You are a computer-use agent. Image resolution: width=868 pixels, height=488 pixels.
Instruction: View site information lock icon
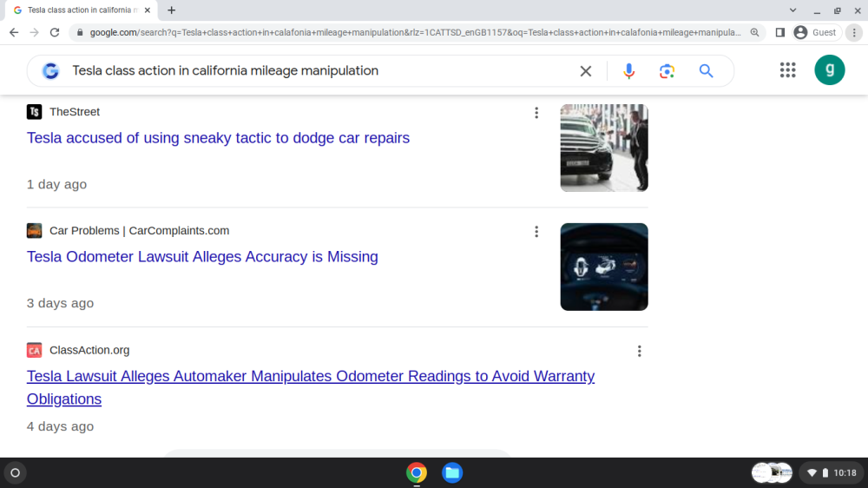(x=80, y=33)
